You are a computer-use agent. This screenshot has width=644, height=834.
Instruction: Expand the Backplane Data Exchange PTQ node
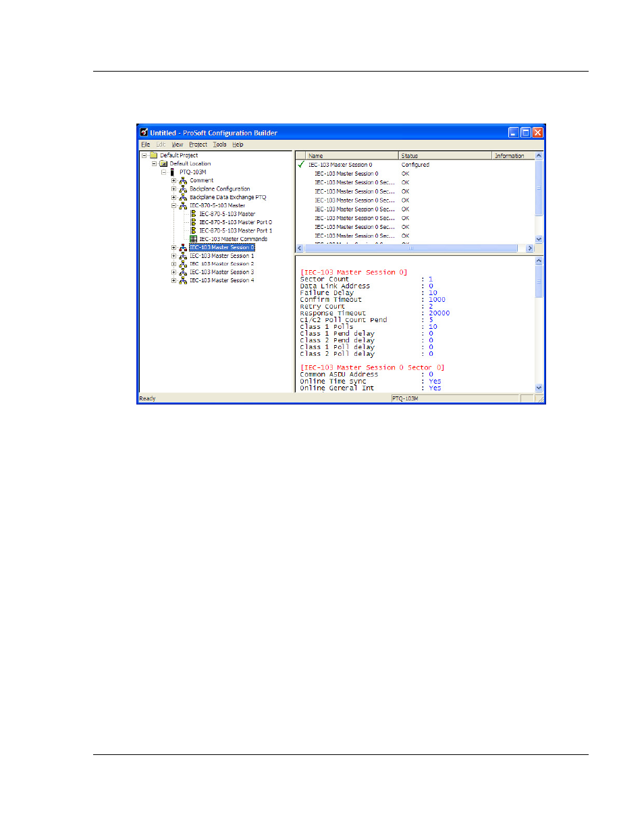[173, 197]
